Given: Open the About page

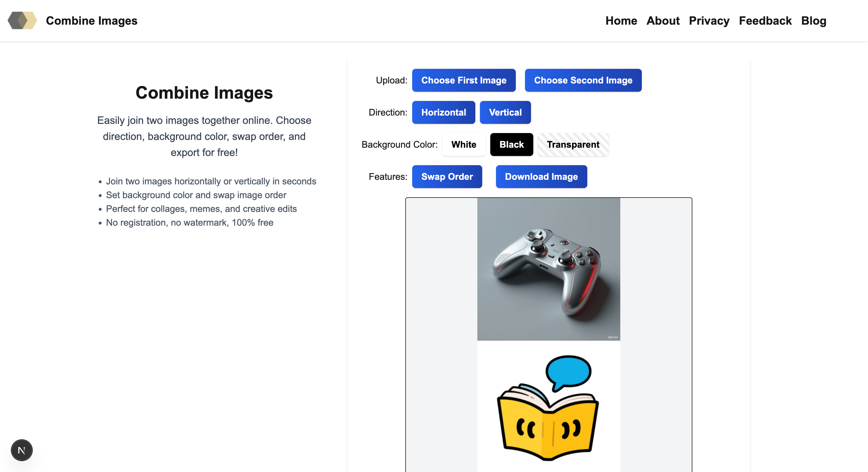Looking at the screenshot, I should [663, 21].
